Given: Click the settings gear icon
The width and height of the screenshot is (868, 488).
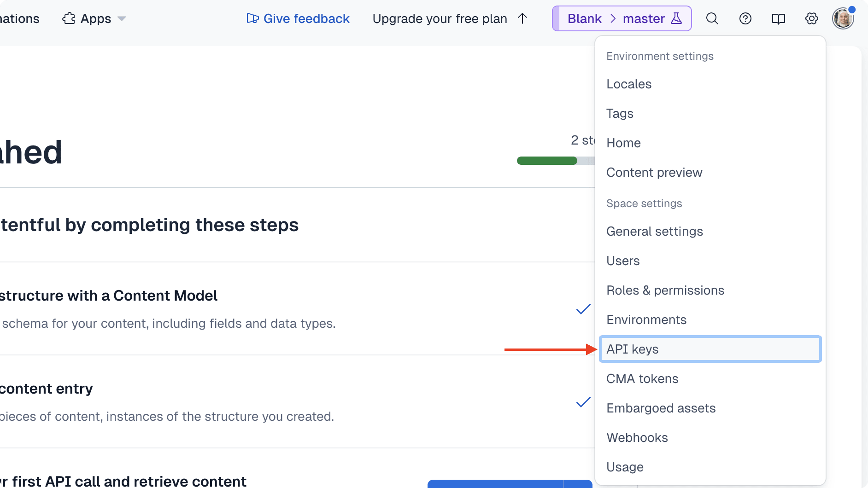Looking at the screenshot, I should pos(811,18).
